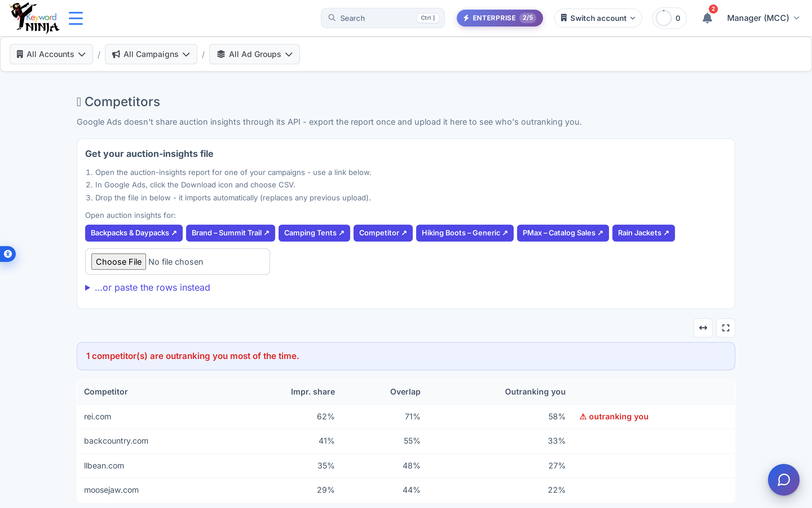Expand the table to fullscreen
The image size is (812, 508).
[725, 328]
